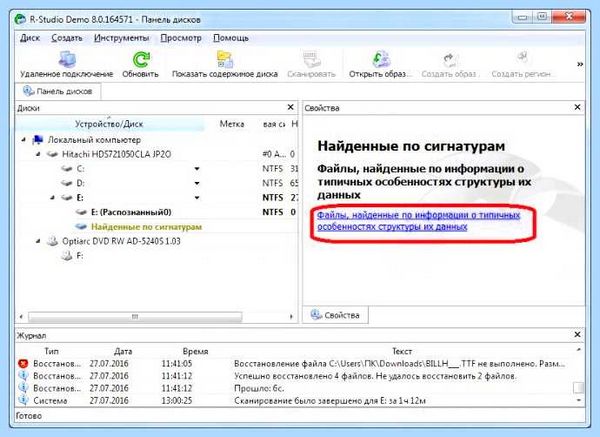Viewport: 600px width, 437px height.
Task: Select Найденные по сигнатурам tree item
Action: pos(146,227)
